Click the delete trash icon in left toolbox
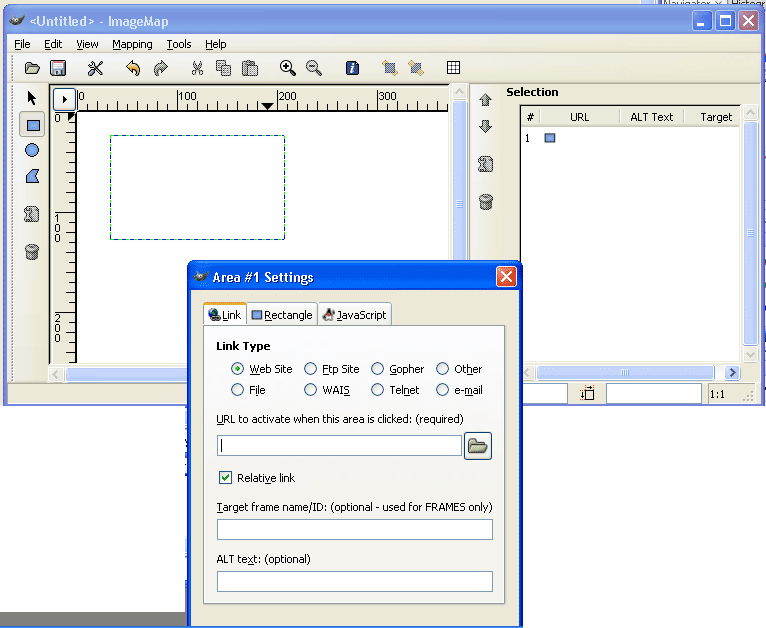Viewport: 766px width, 628px height. click(32, 252)
